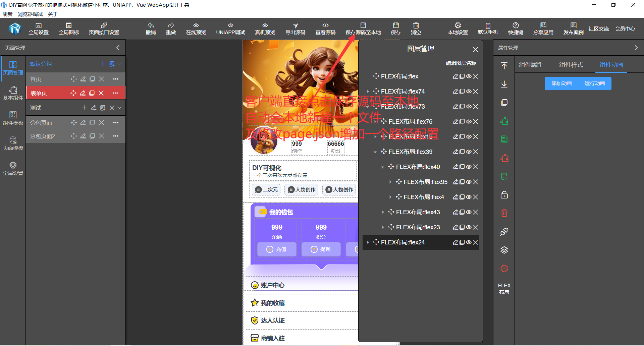Toggle visibility of flex73 layer
The height and width of the screenshot is (346, 644).
pos(469,106)
